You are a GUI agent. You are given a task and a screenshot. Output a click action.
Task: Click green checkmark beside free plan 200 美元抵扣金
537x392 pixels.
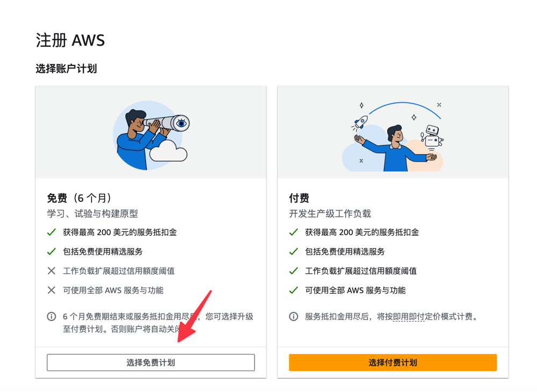[52, 233]
